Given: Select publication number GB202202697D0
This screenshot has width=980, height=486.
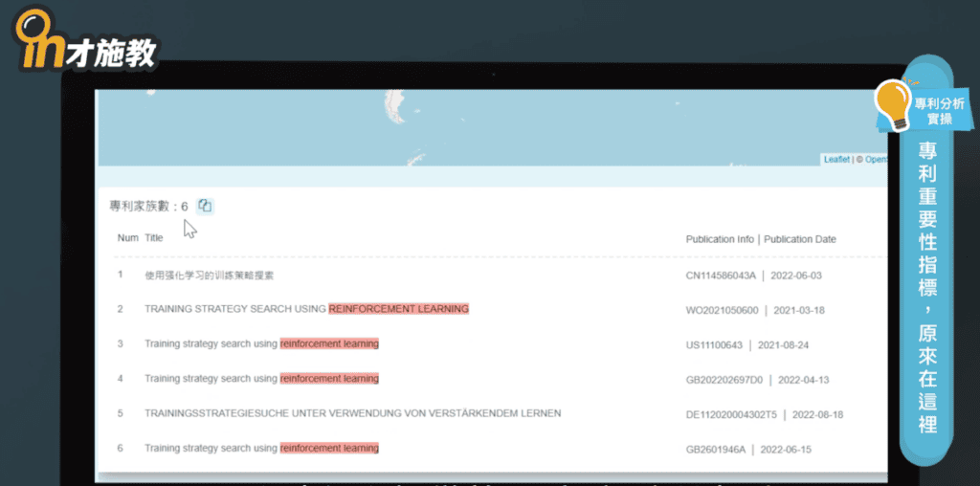Looking at the screenshot, I should coord(724,380).
